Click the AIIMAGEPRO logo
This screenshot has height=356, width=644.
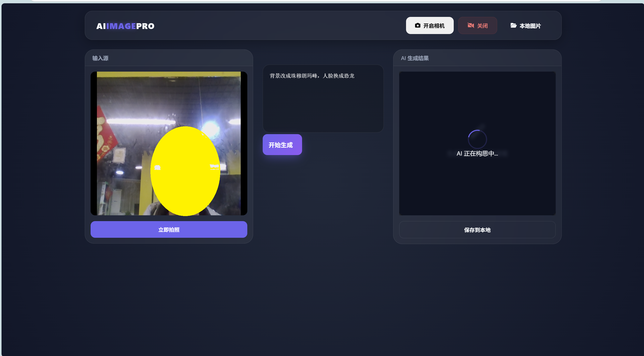click(125, 26)
